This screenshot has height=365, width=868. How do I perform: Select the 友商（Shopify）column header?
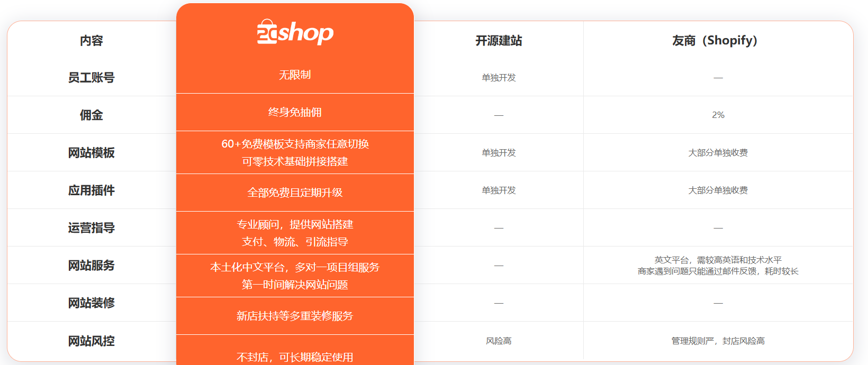click(718, 40)
